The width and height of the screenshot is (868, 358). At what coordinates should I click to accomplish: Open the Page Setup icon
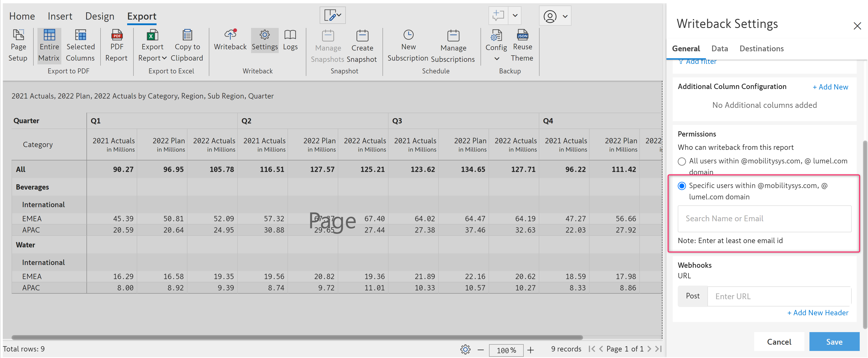(18, 35)
